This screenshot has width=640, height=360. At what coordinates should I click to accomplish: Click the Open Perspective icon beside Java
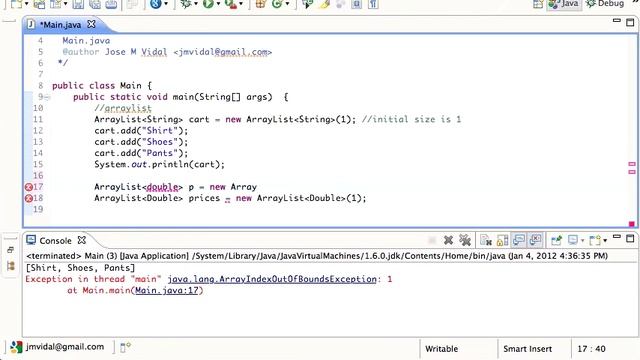click(538, 4)
